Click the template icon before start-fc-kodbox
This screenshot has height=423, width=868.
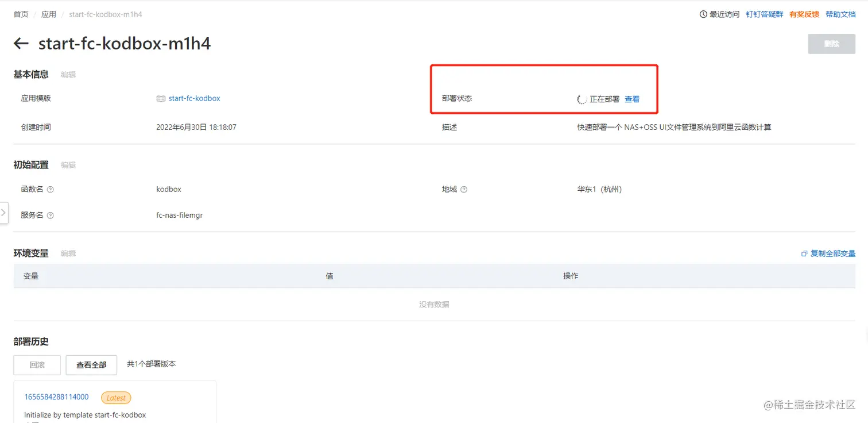pos(161,99)
